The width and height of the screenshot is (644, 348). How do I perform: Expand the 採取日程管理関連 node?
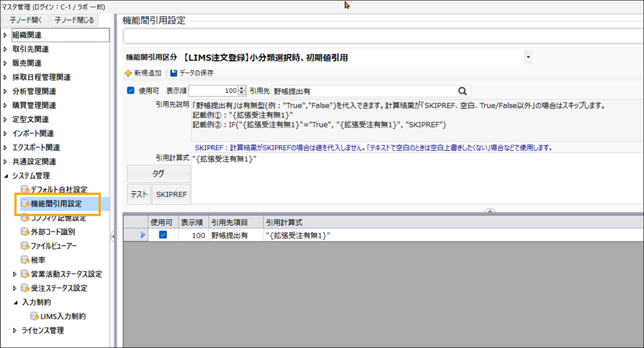(x=5, y=77)
